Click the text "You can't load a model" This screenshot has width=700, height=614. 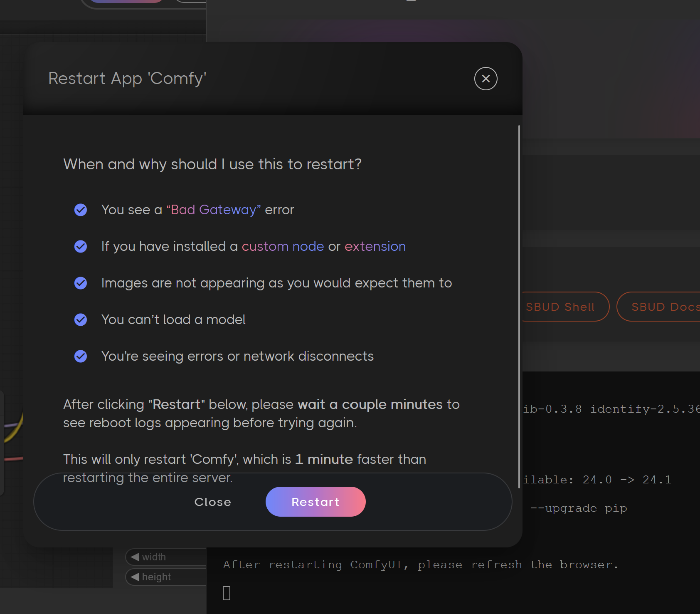click(173, 319)
